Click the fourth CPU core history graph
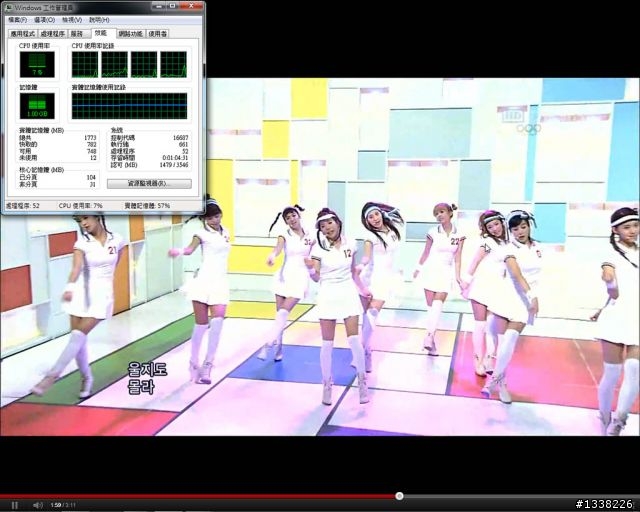Screen dimensions: 640x512 (x=173, y=65)
